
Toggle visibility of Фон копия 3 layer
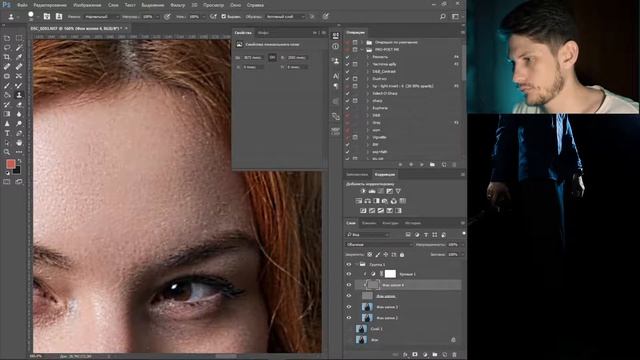tap(349, 307)
